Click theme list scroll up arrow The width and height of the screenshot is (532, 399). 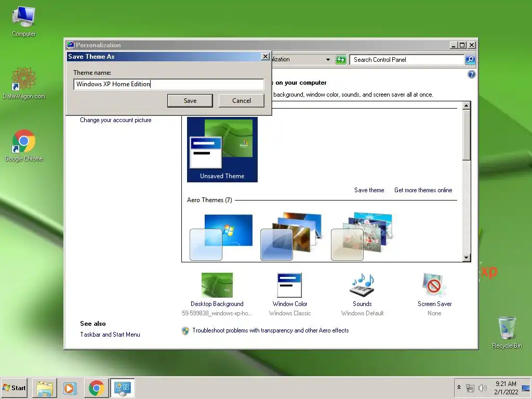pos(467,105)
